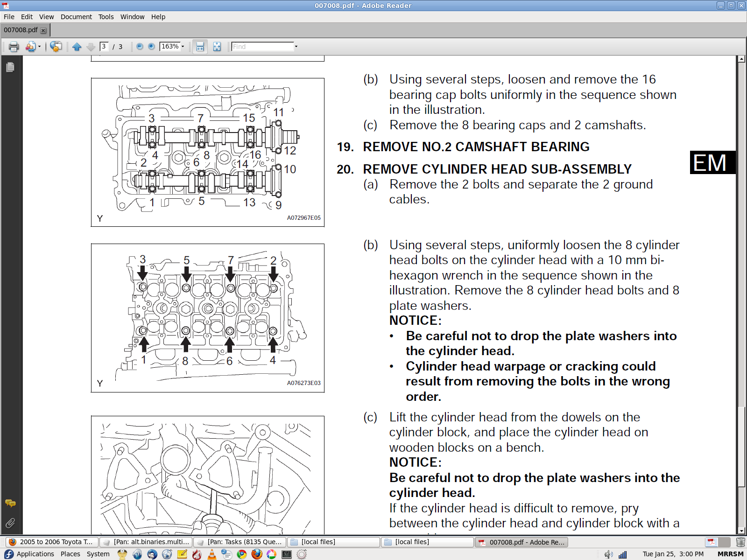This screenshot has height=560, width=747.
Task: Click the volume speaker icon in tray
Action: 608,554
